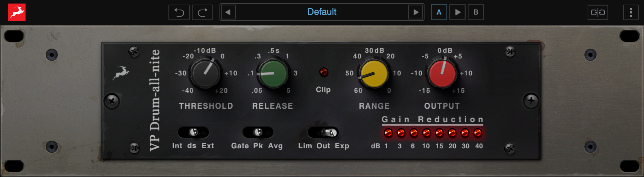Redo the last undone change
Image resolution: width=644 pixels, height=177 pixels.
202,12
